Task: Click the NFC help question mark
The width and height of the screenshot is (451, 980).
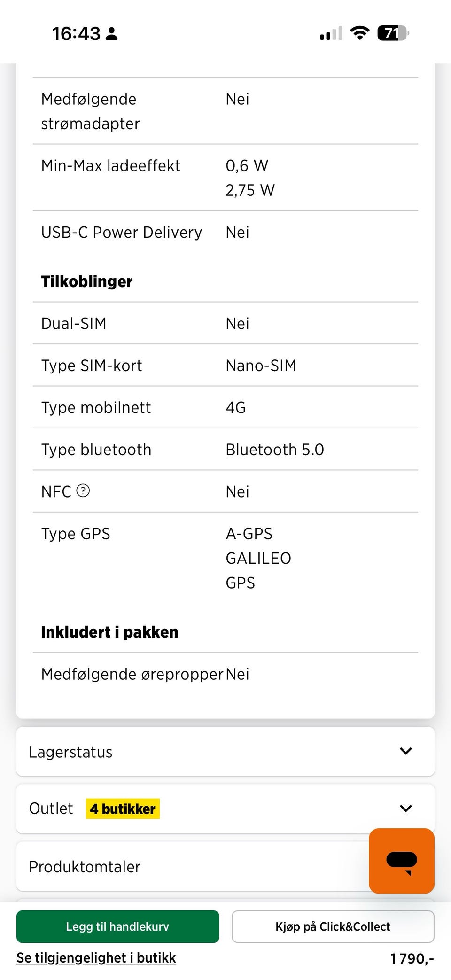Action: pos(83,490)
